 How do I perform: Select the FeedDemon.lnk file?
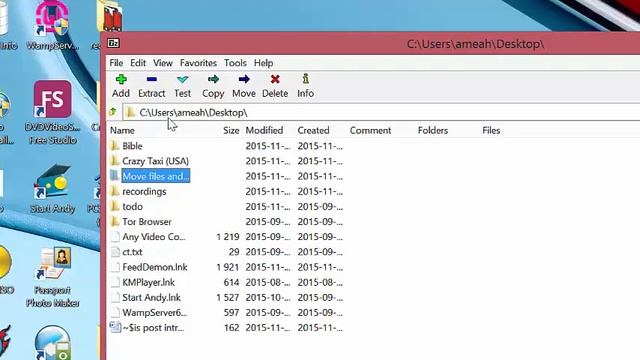click(155, 267)
